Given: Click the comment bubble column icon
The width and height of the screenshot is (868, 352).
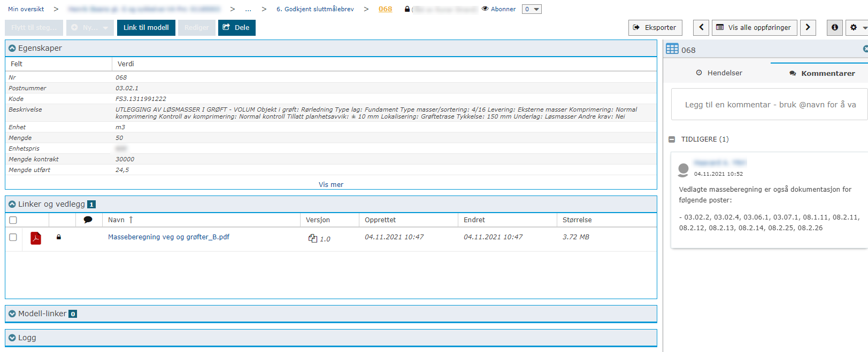Looking at the screenshot, I should coord(88,220).
